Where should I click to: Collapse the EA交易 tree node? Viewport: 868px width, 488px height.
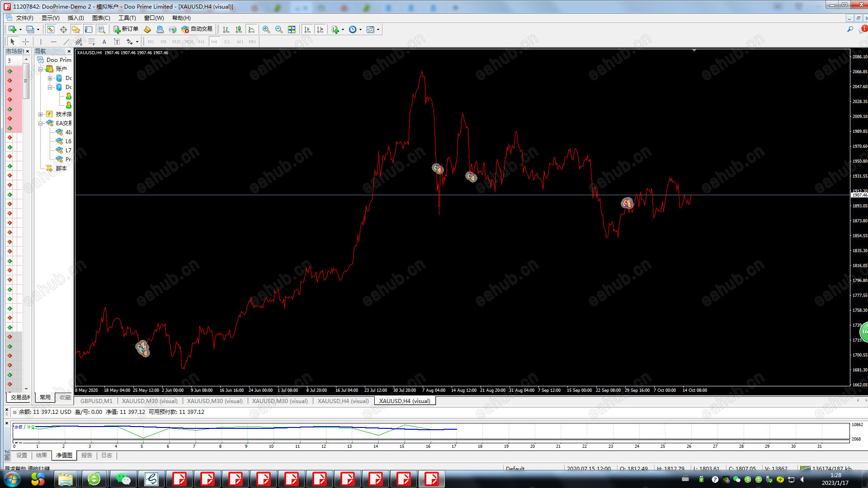(40, 123)
